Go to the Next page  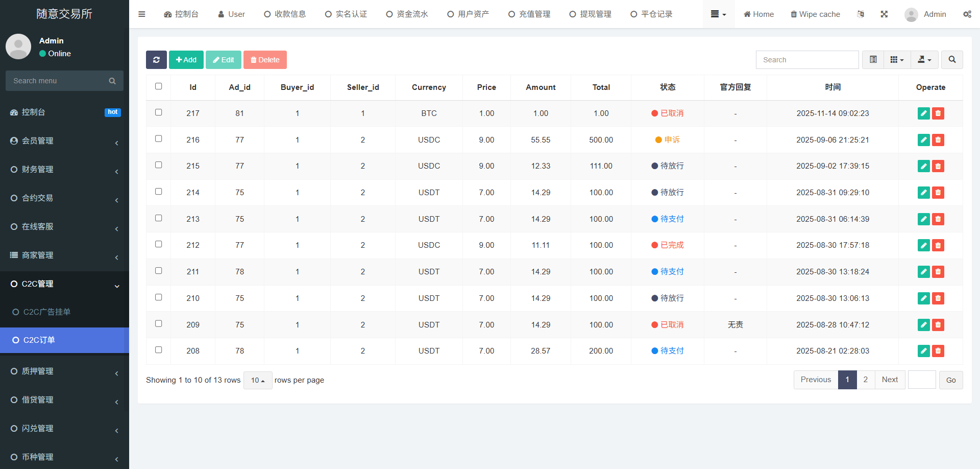890,380
